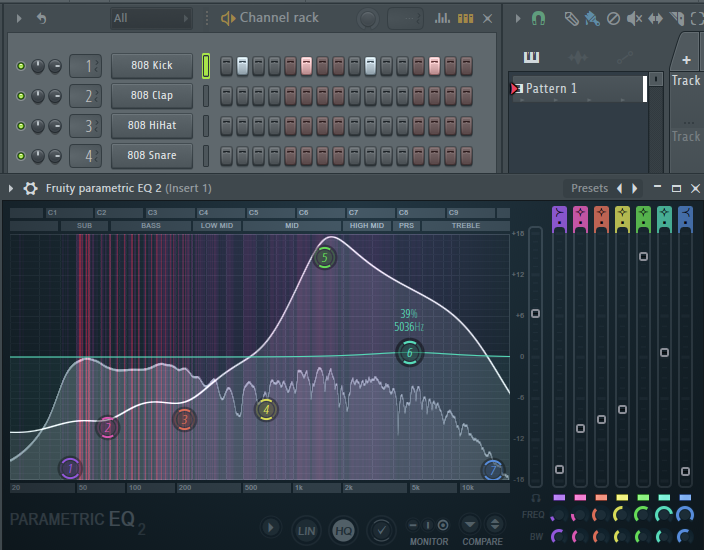The width and height of the screenshot is (704, 550).
Task: Open the All channel filter dropdown
Action: (151, 18)
